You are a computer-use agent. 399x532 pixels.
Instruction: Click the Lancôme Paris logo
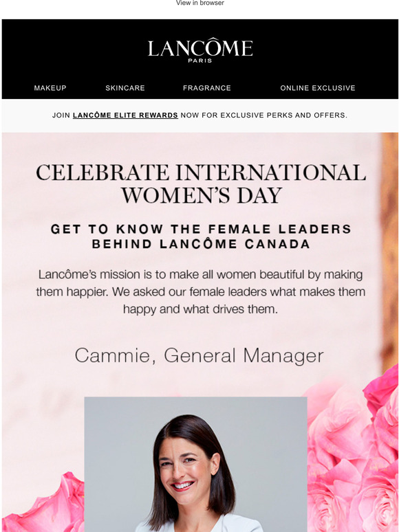pyautogui.click(x=200, y=50)
